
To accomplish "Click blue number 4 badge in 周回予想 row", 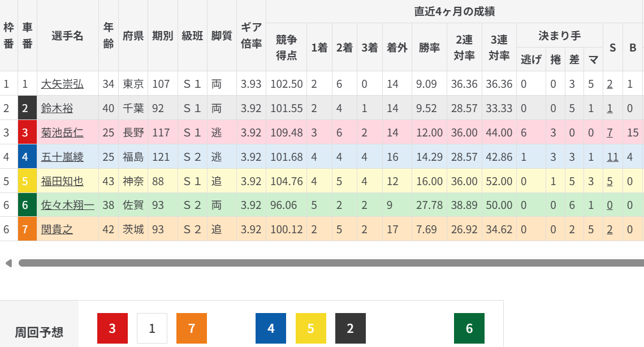I will pyautogui.click(x=271, y=328).
